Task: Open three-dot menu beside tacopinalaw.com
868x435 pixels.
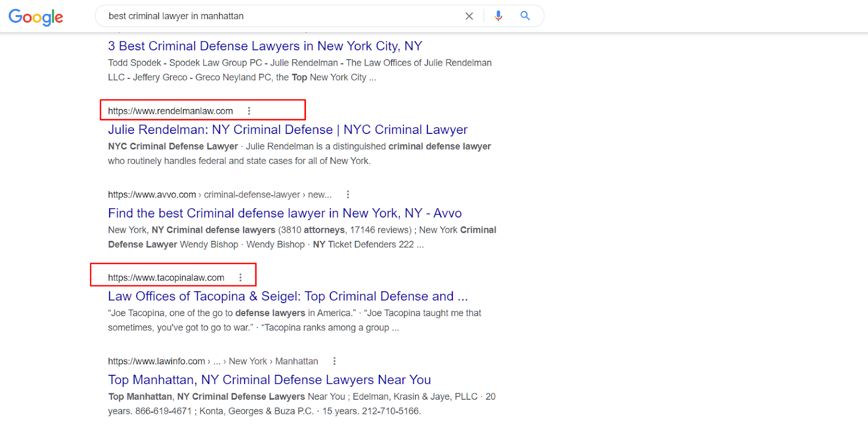Action: [240, 278]
